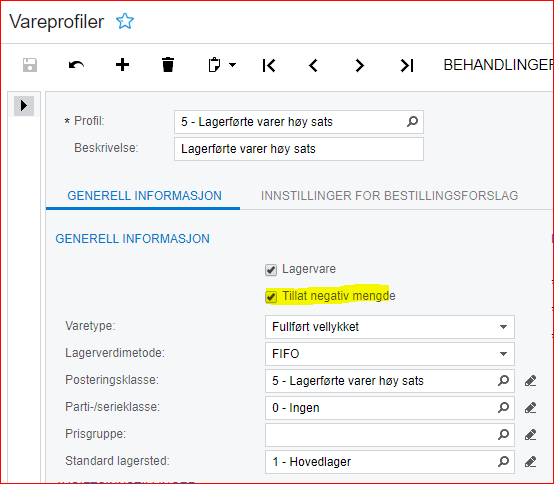Switch to Innstillinger for bestillingsforslag tab

389,196
